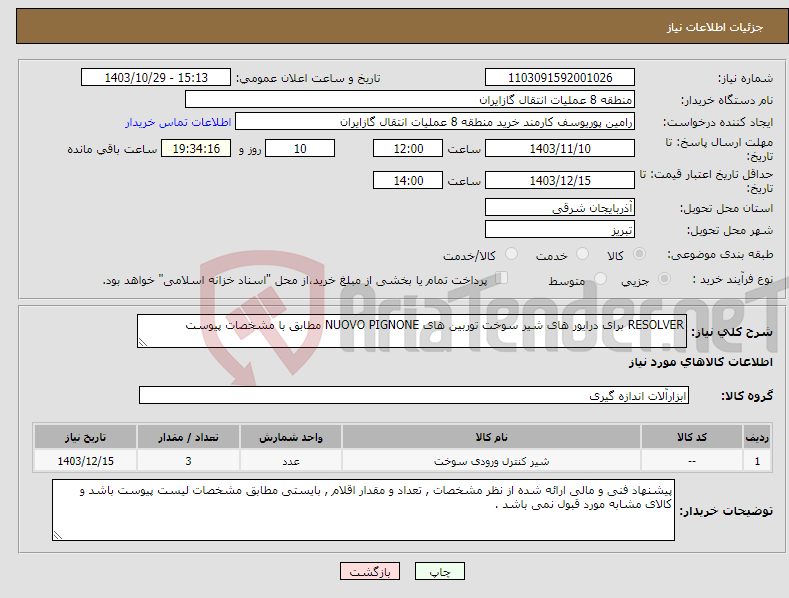Select the کالا/خدمت radio button
The width and height of the screenshot is (789, 598).
[x=511, y=254]
